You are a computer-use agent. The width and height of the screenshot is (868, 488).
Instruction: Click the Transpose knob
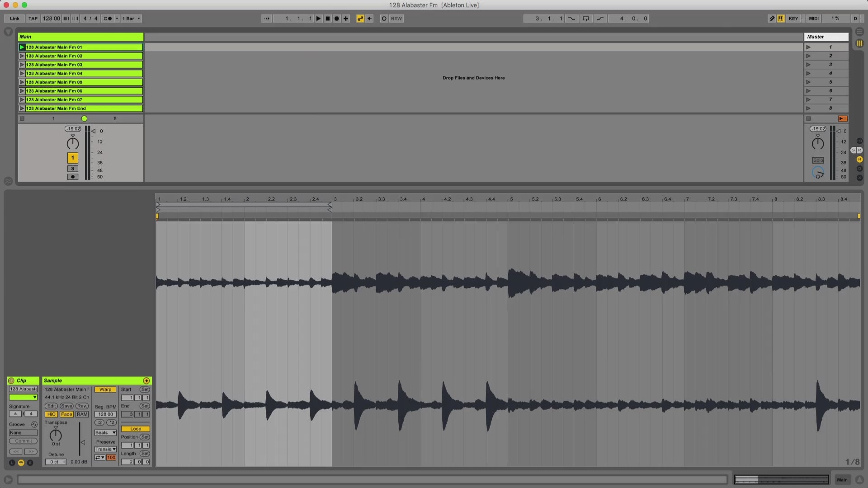click(56, 435)
